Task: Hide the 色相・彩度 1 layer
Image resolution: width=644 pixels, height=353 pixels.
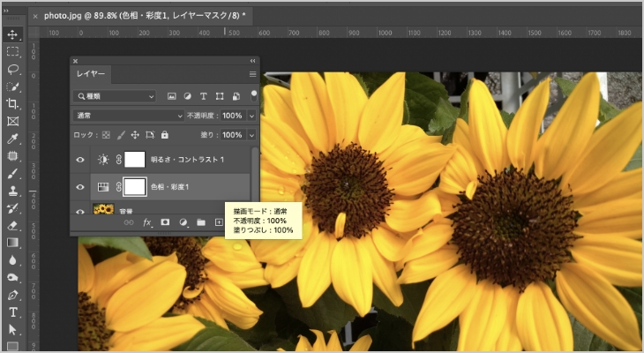Action: point(80,187)
